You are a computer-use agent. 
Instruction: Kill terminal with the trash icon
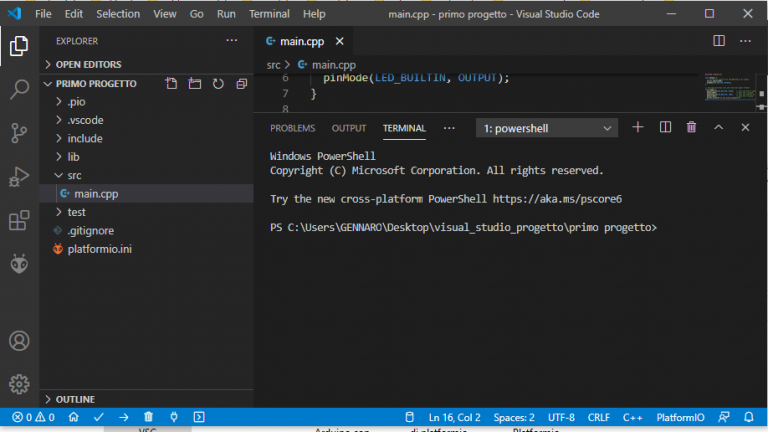tap(691, 128)
